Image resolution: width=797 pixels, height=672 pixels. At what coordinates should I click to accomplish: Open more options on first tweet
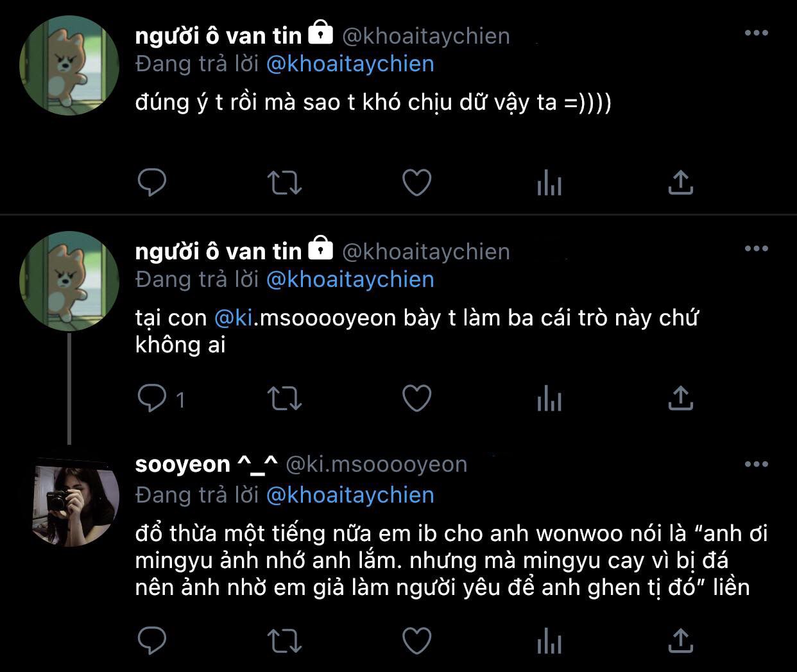[756, 33]
